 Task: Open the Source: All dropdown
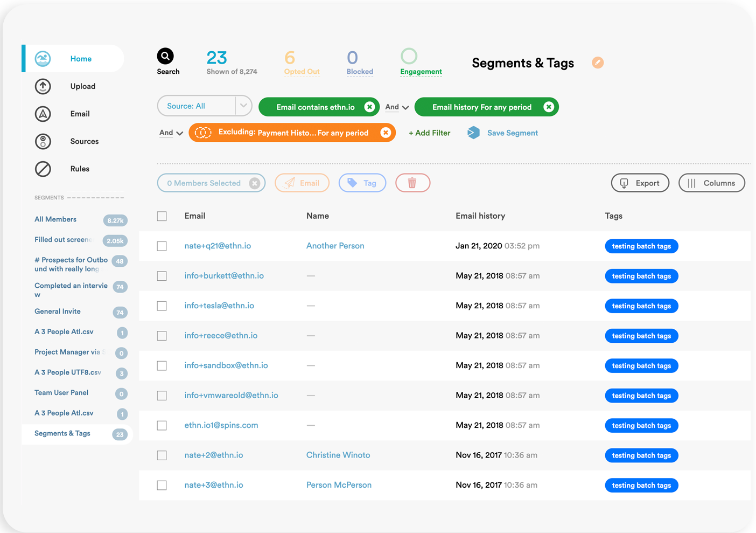(x=205, y=106)
